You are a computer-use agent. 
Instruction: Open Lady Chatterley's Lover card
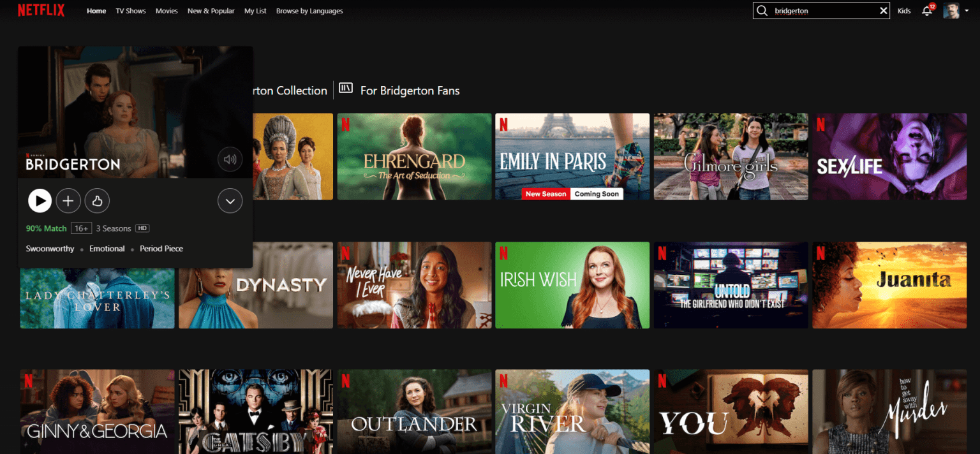pyautogui.click(x=97, y=298)
